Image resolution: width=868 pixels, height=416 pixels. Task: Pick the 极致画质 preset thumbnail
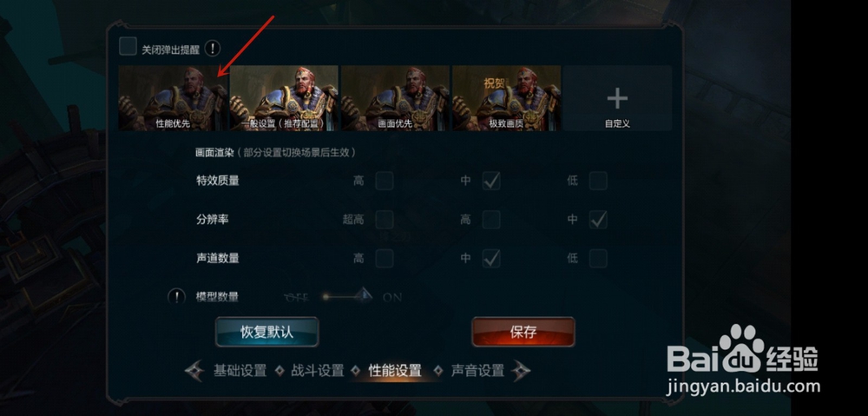click(x=507, y=98)
